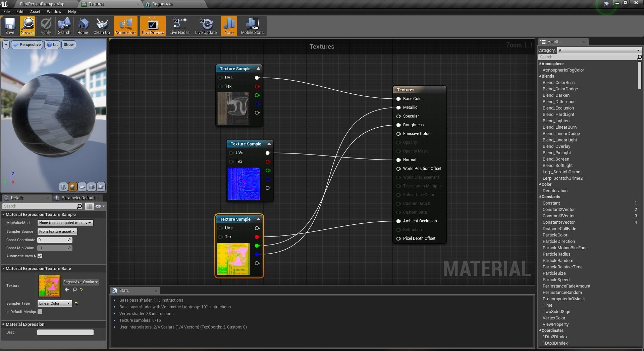Image resolution: width=644 pixels, height=351 pixels.
Task: Set preview mesh to cube shape
Action: [x=91, y=187]
